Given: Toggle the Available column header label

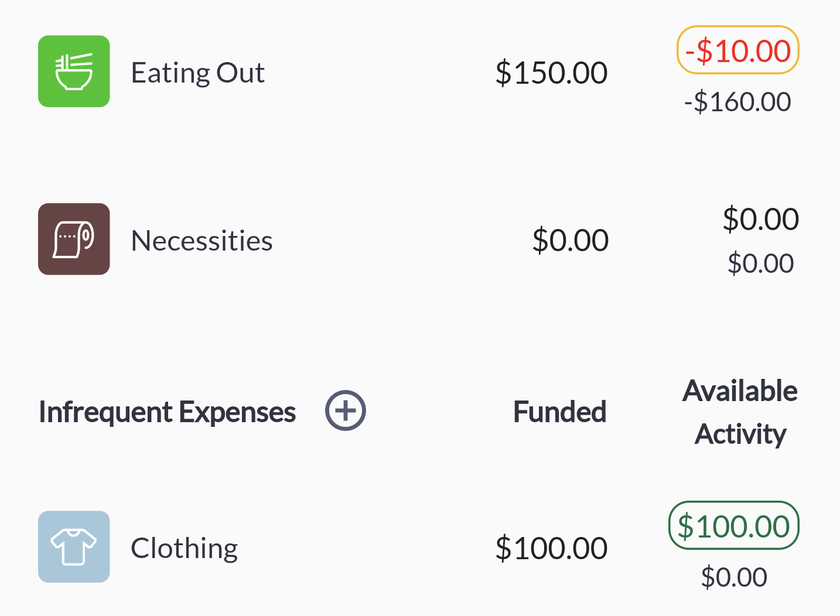Looking at the screenshot, I should (x=740, y=391).
